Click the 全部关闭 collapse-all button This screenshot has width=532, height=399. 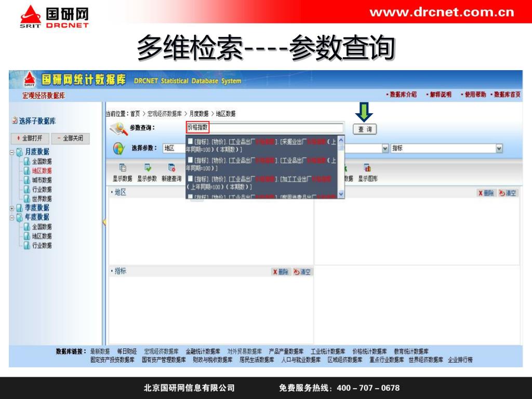pyautogui.click(x=71, y=138)
